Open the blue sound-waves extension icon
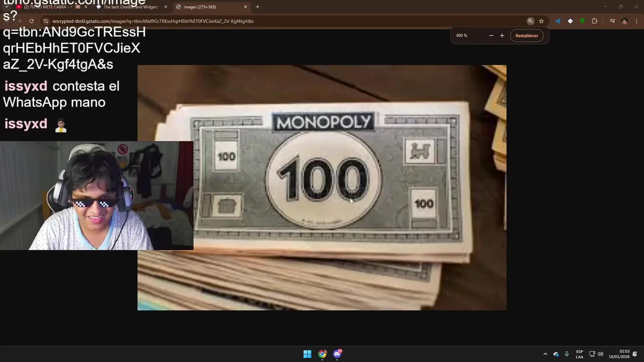Viewport: 644px width, 362px height. (x=558, y=21)
